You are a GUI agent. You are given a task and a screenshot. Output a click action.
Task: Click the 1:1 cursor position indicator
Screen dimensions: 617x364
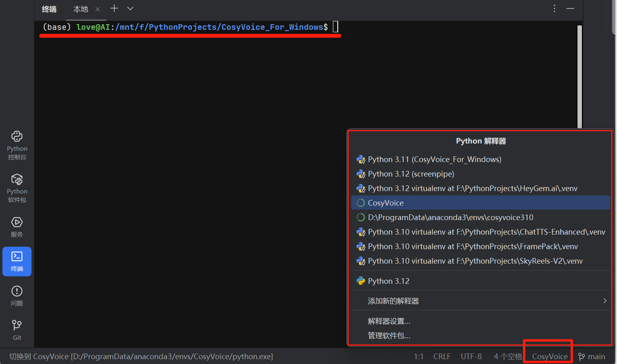[x=418, y=356]
